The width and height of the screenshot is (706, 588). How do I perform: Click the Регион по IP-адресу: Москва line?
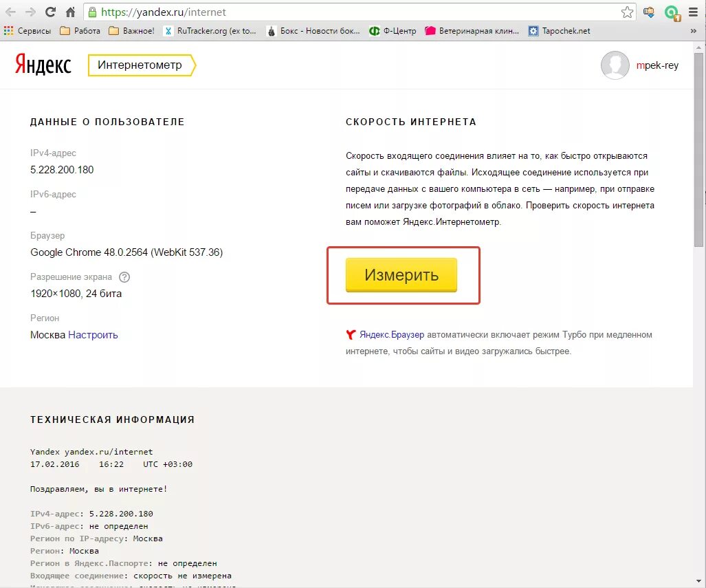(96, 538)
